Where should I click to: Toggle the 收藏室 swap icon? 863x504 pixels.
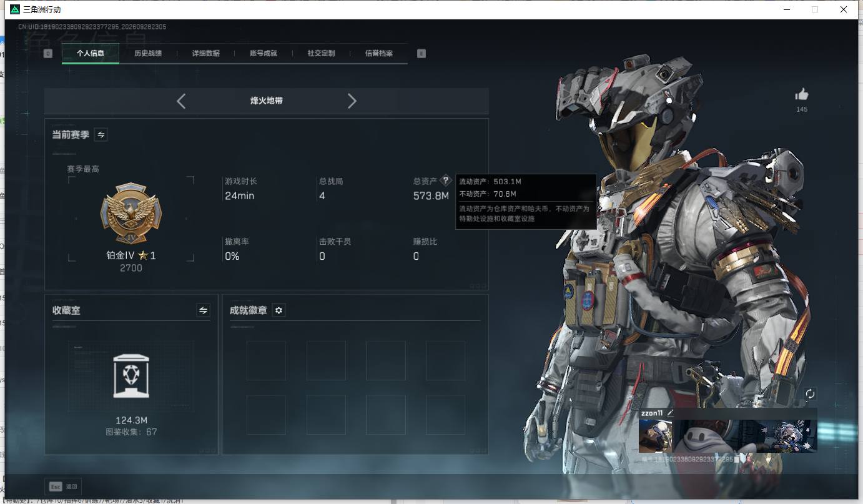click(203, 310)
